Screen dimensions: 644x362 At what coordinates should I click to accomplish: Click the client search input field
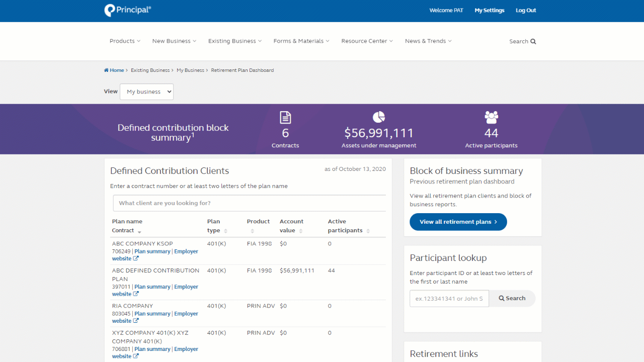(x=250, y=203)
